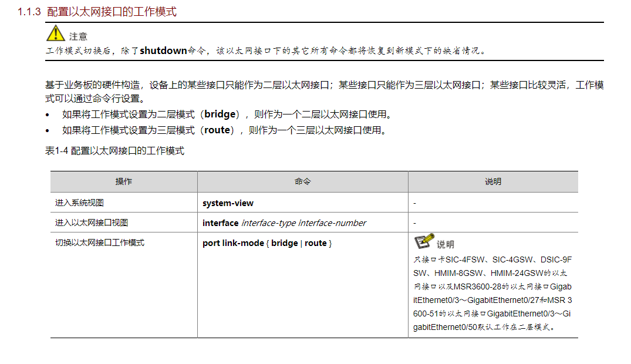The height and width of the screenshot is (364, 631).
Task: Click the interface interface-type interface-number command
Action: tap(284, 223)
